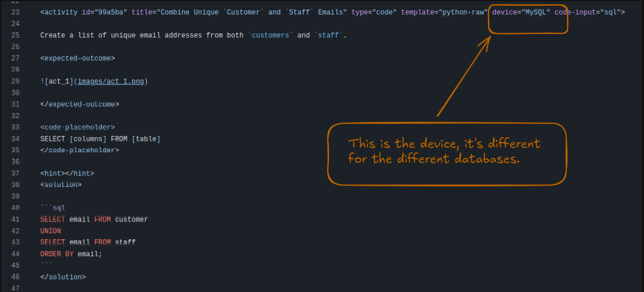Click the `customers` inline code word
This screenshot has width=644, height=292.
(271, 35)
